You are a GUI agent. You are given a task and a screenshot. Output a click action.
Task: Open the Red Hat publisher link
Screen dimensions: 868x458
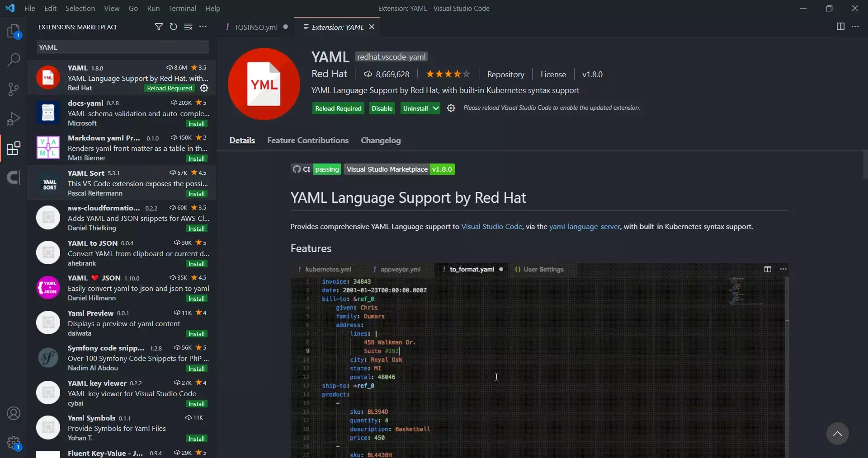pyautogui.click(x=329, y=74)
